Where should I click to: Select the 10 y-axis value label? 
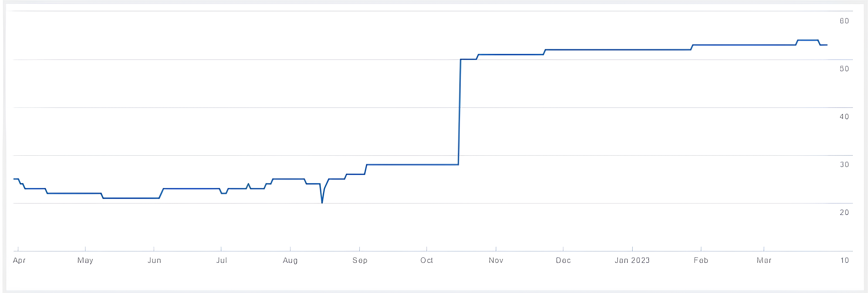click(x=844, y=260)
